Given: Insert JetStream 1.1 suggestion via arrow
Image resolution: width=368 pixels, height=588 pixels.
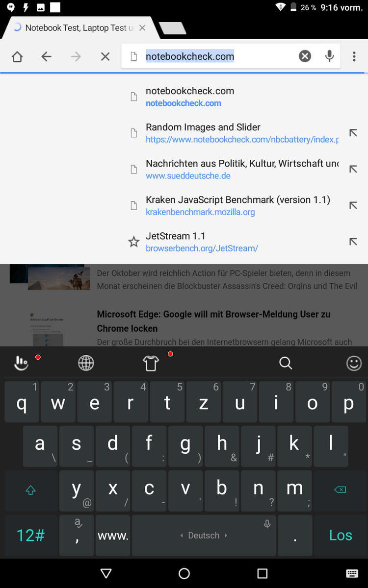Looking at the screenshot, I should coord(352,242).
